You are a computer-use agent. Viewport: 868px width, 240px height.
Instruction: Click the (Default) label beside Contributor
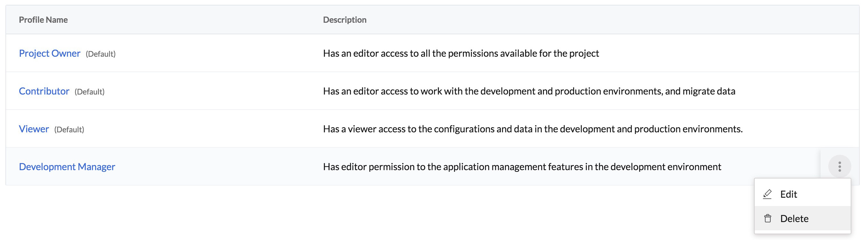point(89,92)
